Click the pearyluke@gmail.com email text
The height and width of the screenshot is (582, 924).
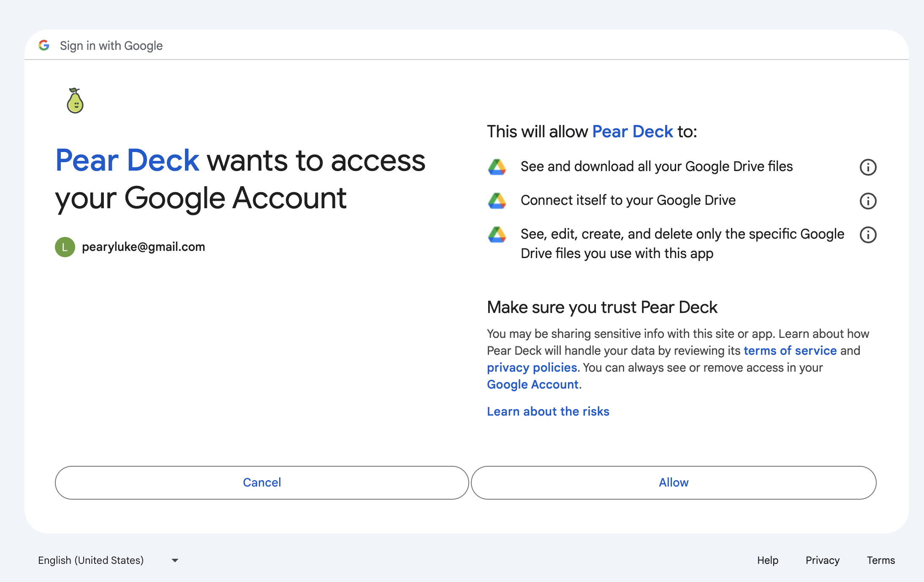click(x=144, y=247)
